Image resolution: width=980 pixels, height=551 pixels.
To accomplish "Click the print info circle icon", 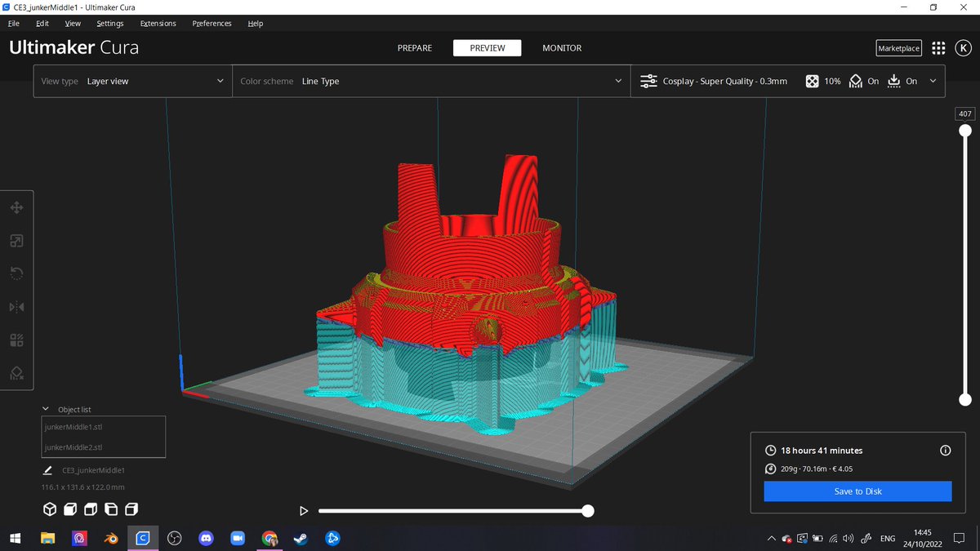I will [x=946, y=451].
